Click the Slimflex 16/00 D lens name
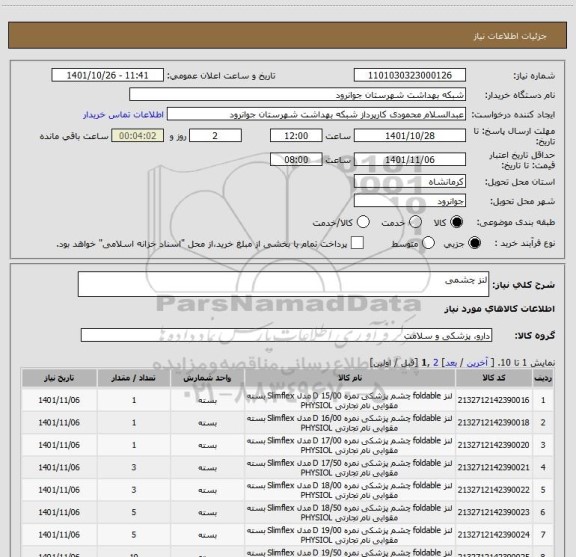The image size is (576, 557). (x=349, y=423)
